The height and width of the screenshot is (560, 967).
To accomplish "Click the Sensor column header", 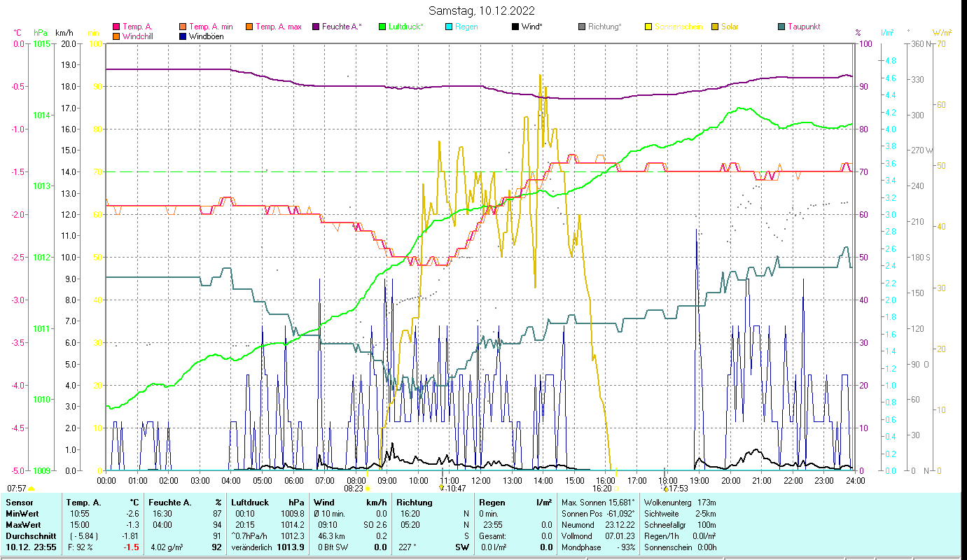I will click(x=20, y=503).
